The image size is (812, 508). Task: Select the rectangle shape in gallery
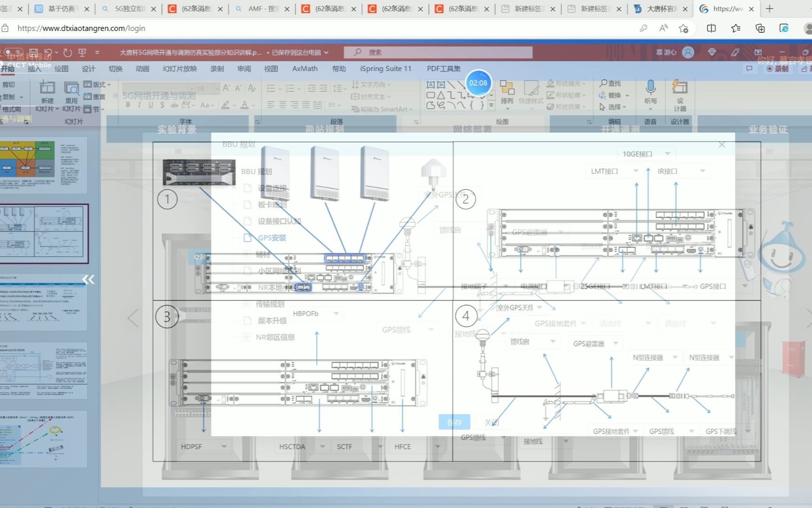coord(430,95)
